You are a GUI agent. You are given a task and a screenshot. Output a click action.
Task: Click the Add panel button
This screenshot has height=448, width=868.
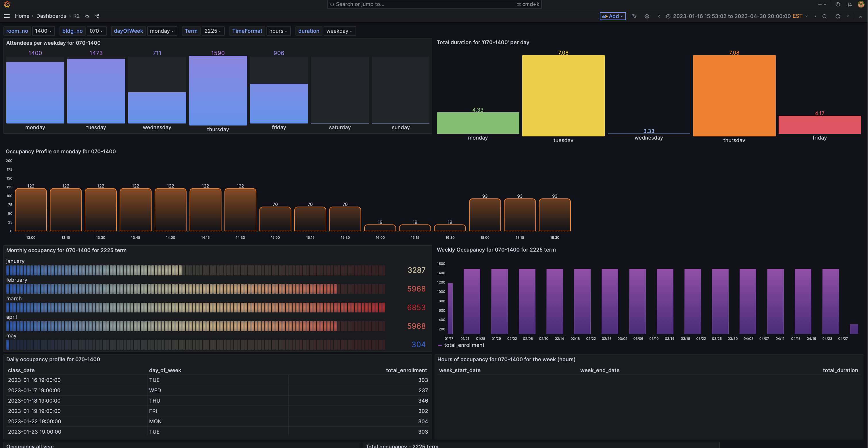pyautogui.click(x=612, y=16)
